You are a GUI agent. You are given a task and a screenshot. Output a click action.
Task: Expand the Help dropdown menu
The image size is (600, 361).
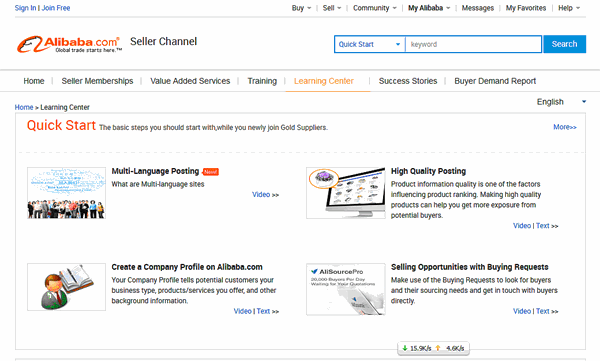click(569, 8)
